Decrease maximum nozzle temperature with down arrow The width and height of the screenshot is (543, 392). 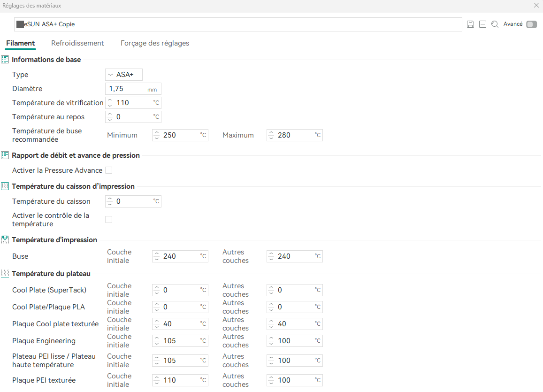point(271,138)
